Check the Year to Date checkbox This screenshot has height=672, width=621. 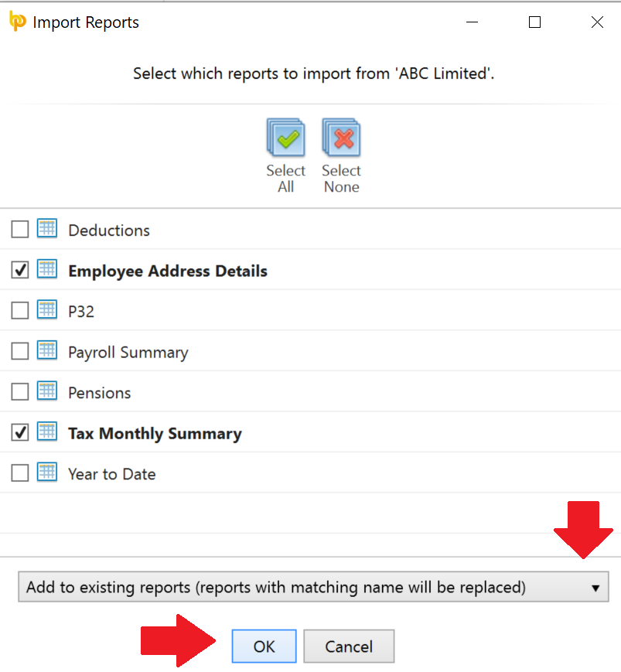tap(19, 473)
